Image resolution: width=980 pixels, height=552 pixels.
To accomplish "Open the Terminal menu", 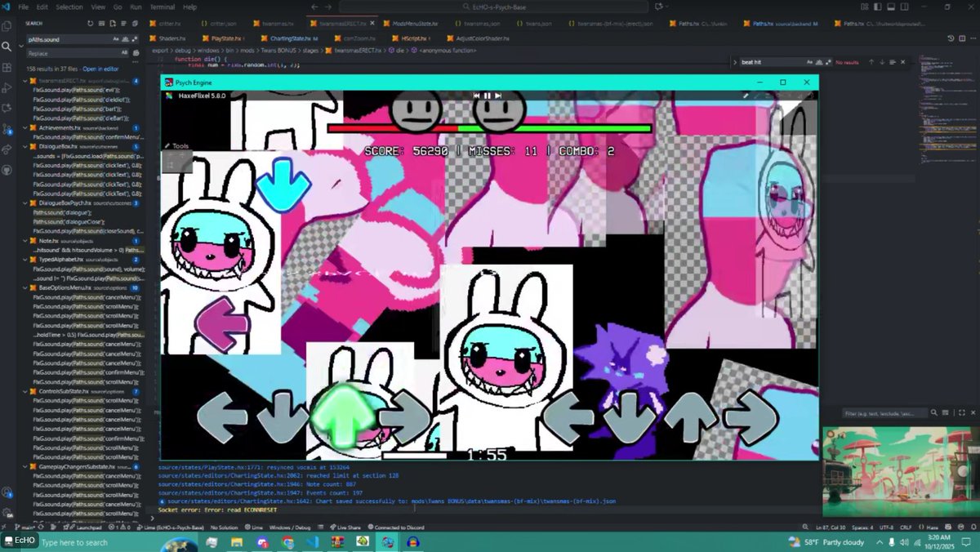I will coord(162,7).
